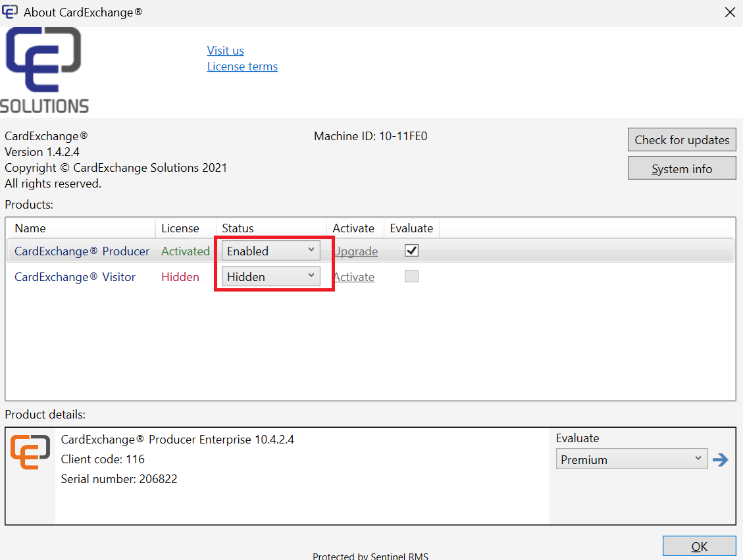Screen dimensions: 743x560
Task: Click the red Hidden license text
Action: 180,276
